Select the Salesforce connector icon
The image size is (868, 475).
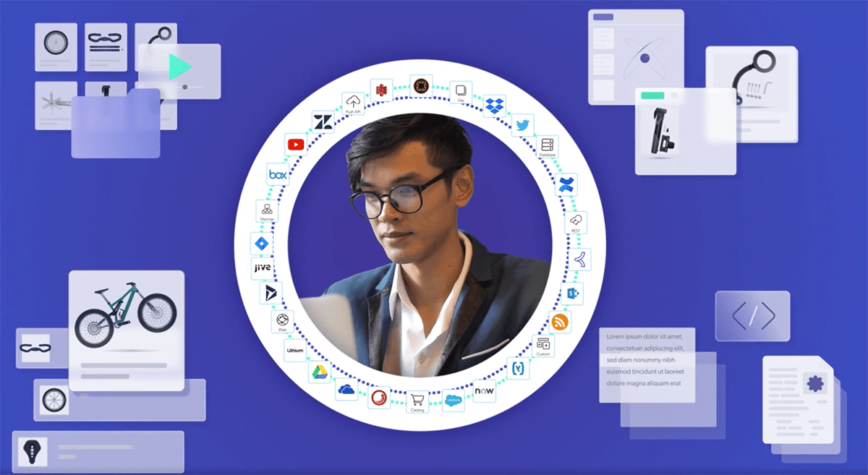[453, 400]
